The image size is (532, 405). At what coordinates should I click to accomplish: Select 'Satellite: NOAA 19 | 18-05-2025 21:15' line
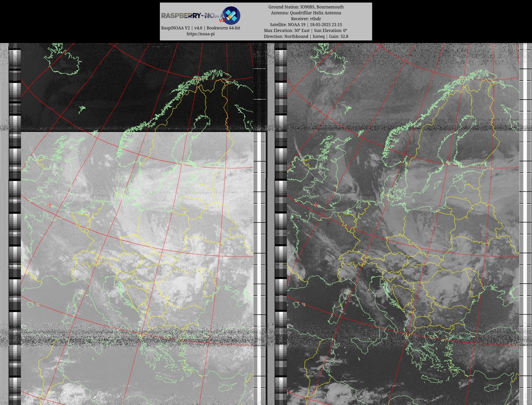point(306,25)
